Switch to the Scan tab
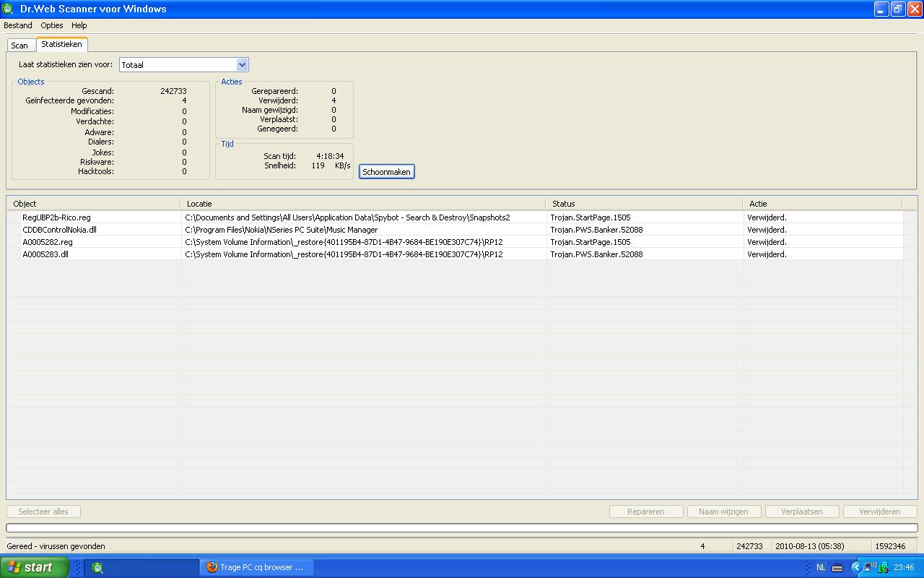Image resolution: width=924 pixels, height=578 pixels. click(19, 46)
